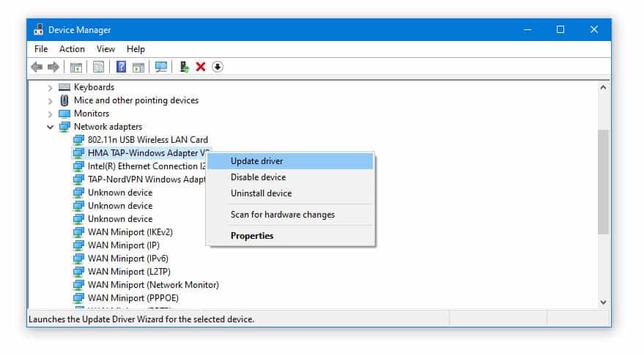This screenshot has height=356, width=644.
Task: Open the Action menu
Action: click(72, 49)
